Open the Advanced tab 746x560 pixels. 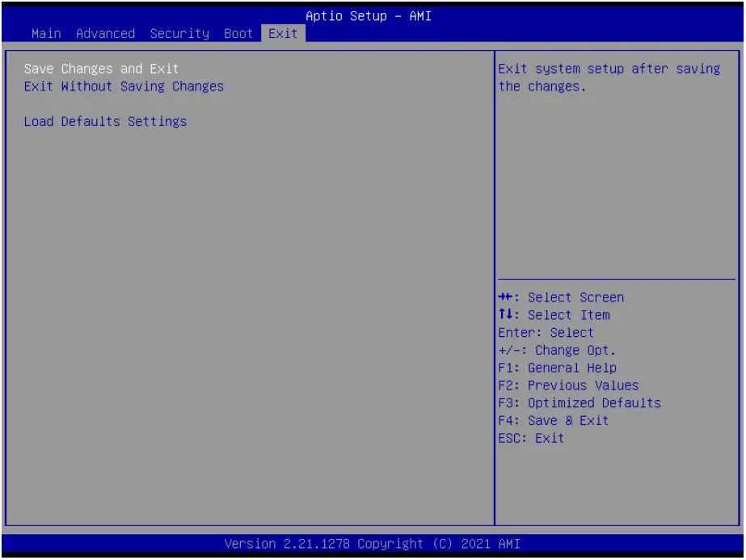tap(105, 33)
